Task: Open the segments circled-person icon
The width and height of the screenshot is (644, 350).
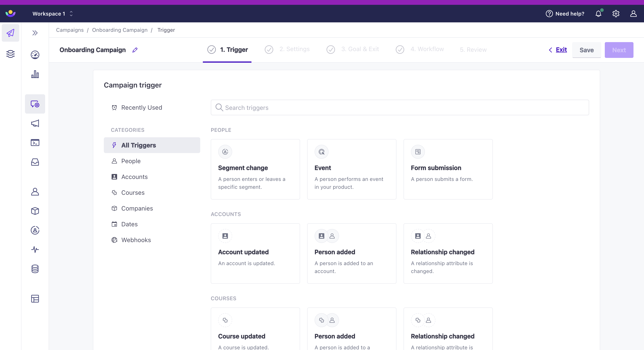Action: pyautogui.click(x=35, y=230)
